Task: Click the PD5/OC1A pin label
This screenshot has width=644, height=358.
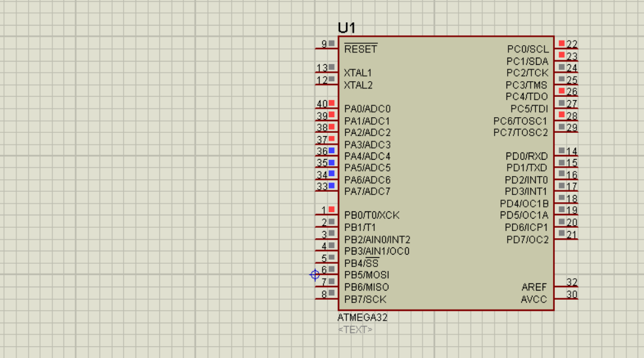Action: click(x=524, y=215)
